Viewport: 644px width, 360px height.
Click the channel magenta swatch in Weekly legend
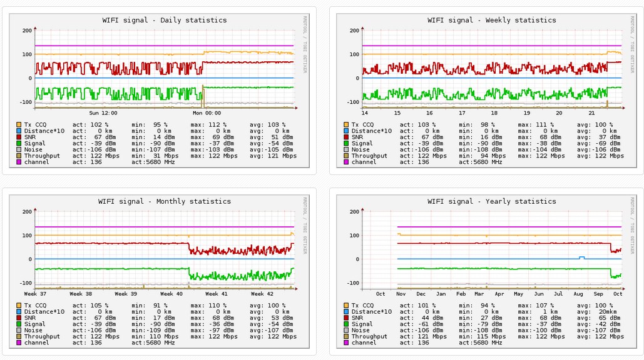coord(346,162)
